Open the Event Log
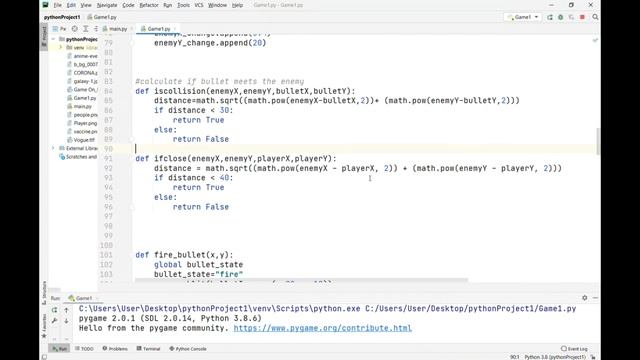 [x=574, y=349]
